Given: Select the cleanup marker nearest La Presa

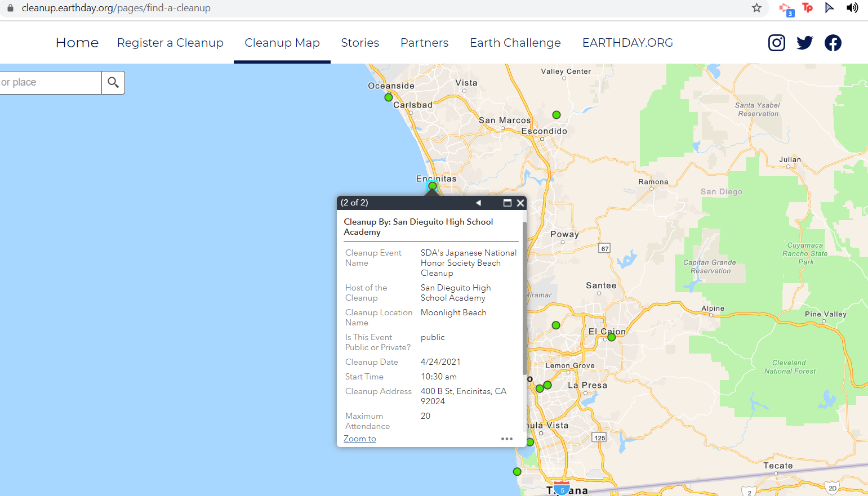Looking at the screenshot, I should pos(547,385).
